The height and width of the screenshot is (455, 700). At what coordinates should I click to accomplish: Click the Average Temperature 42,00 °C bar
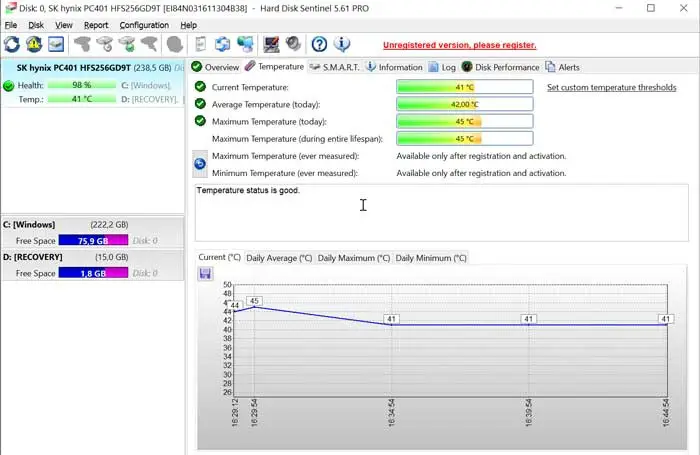click(x=464, y=104)
